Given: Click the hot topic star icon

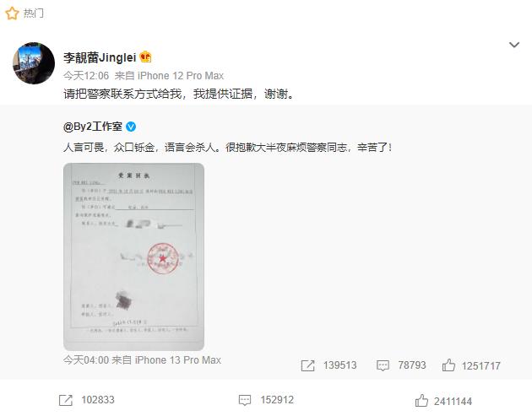Looking at the screenshot, I should tap(12, 14).
